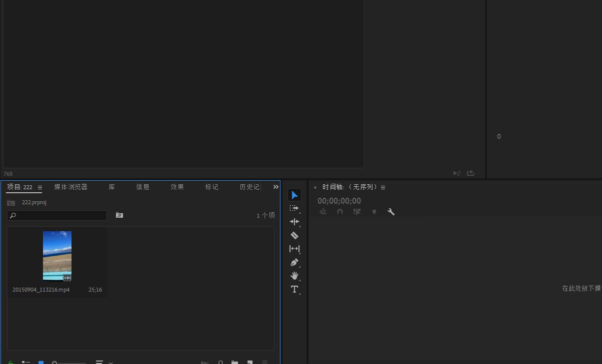Select the Ripple Edit tool

point(294,222)
